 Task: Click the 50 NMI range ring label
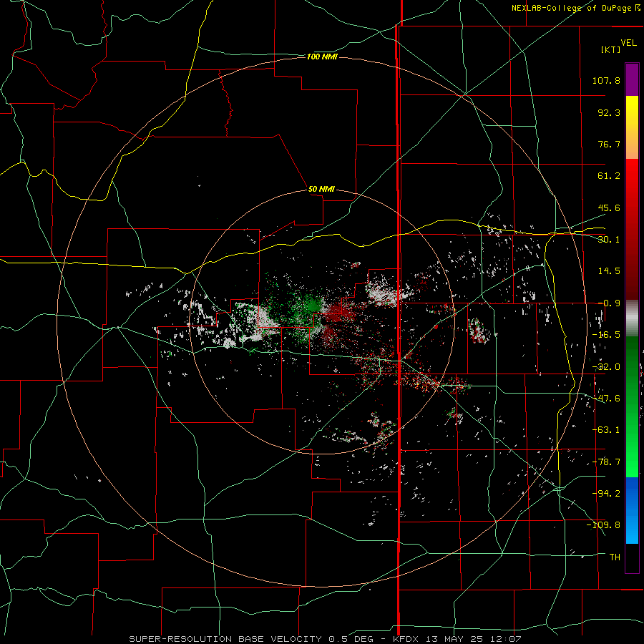[x=321, y=189]
